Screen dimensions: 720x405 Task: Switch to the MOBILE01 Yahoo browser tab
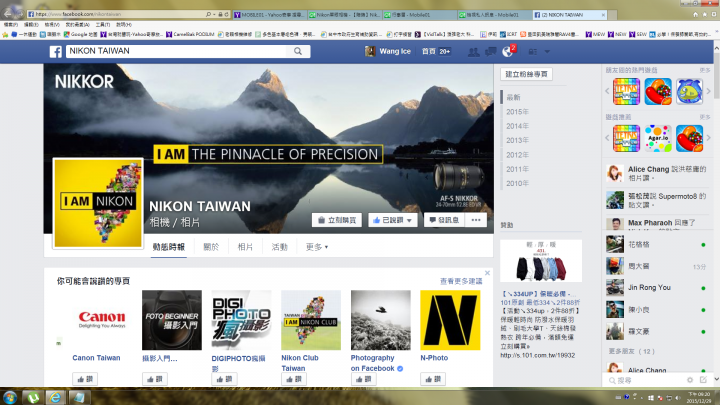[269, 15]
